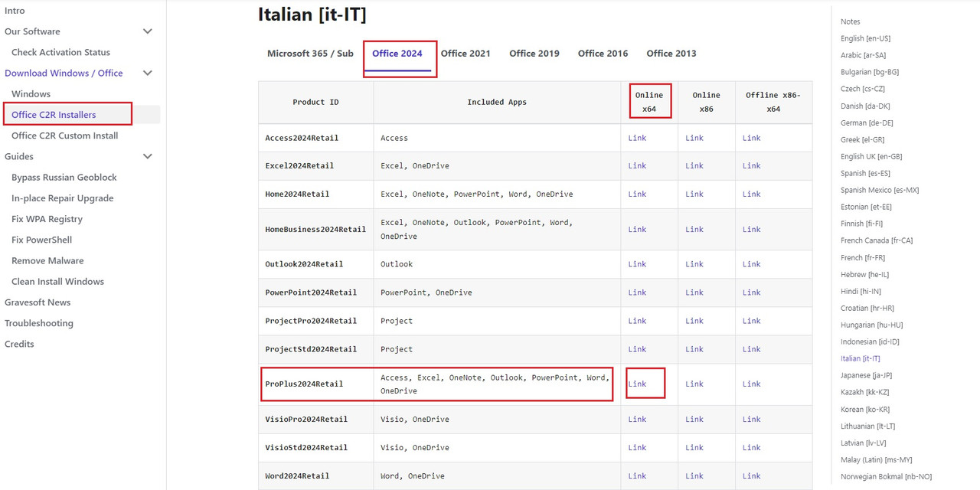Click Online x64 link for Excel2024Retail
This screenshot has width=980, height=490.
click(x=637, y=166)
